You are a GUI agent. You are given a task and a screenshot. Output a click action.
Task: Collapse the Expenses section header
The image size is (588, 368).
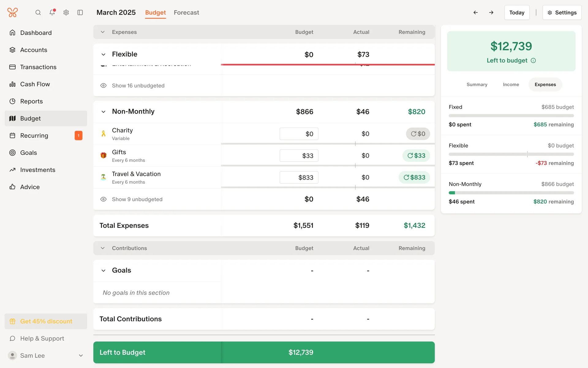[103, 32]
